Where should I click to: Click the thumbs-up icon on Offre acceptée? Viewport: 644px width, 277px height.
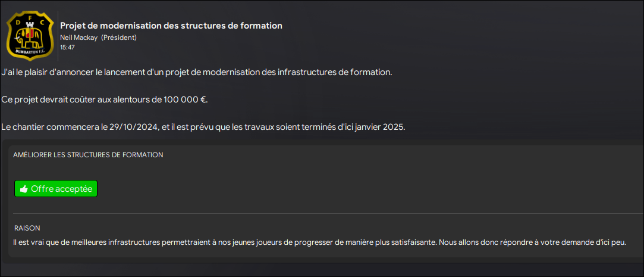(24, 189)
